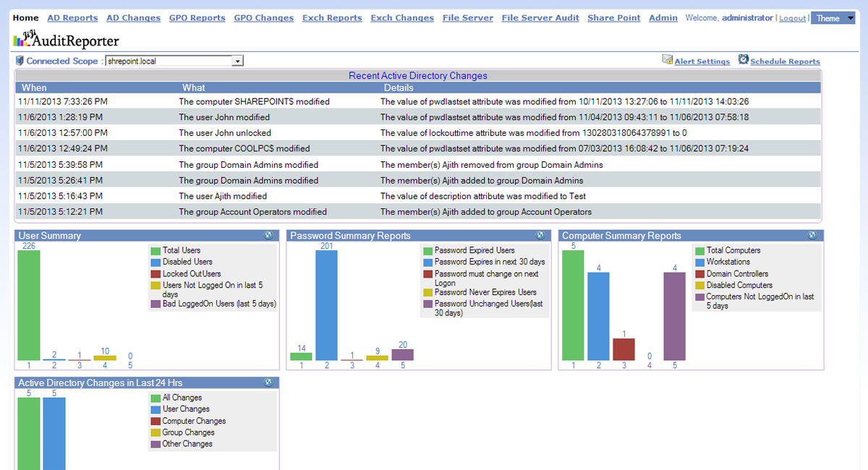Open the Share Point menu

point(614,18)
